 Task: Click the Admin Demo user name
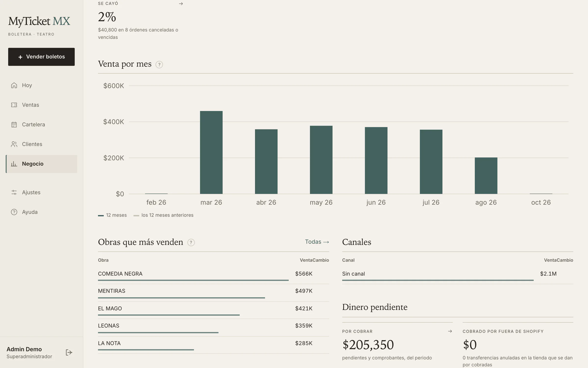[x=24, y=349]
